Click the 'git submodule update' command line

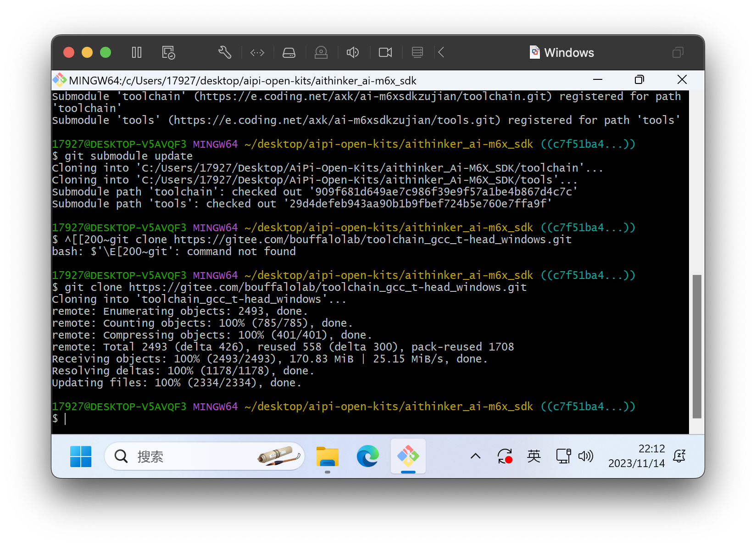122,156
